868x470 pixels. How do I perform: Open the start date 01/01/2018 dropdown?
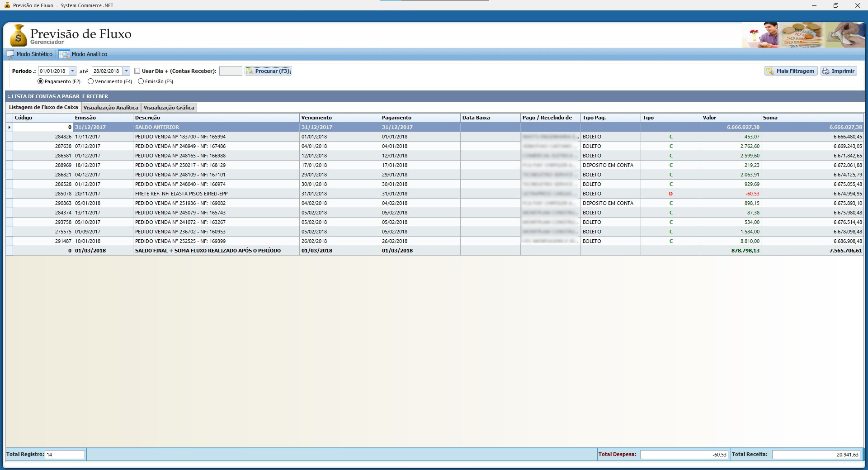point(72,71)
